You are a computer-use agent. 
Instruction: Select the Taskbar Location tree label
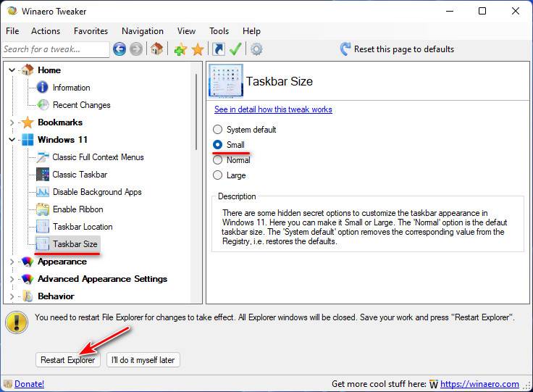tap(83, 227)
